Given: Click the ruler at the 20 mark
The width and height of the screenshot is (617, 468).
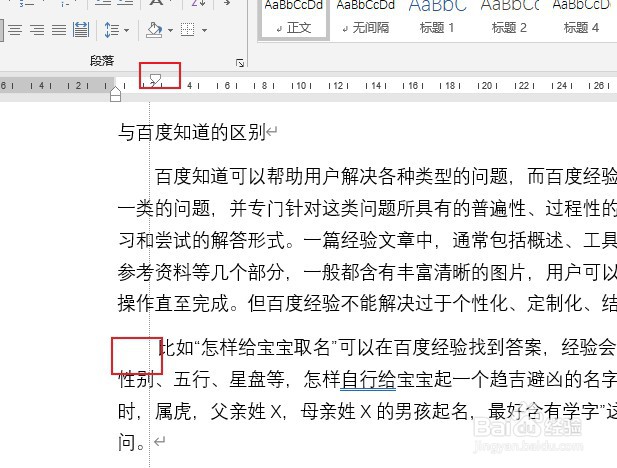Looking at the screenshot, I should [x=487, y=85].
